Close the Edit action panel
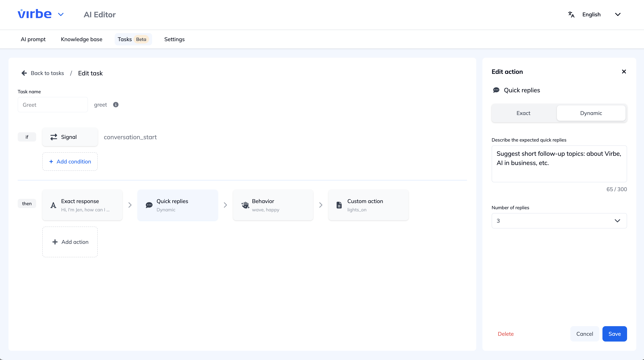The width and height of the screenshot is (644, 360). click(624, 72)
